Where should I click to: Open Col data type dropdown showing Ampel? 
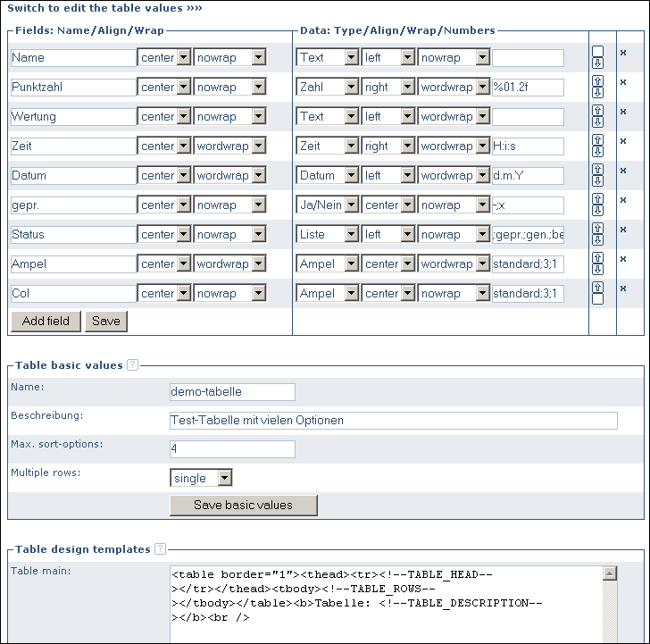coord(328,293)
